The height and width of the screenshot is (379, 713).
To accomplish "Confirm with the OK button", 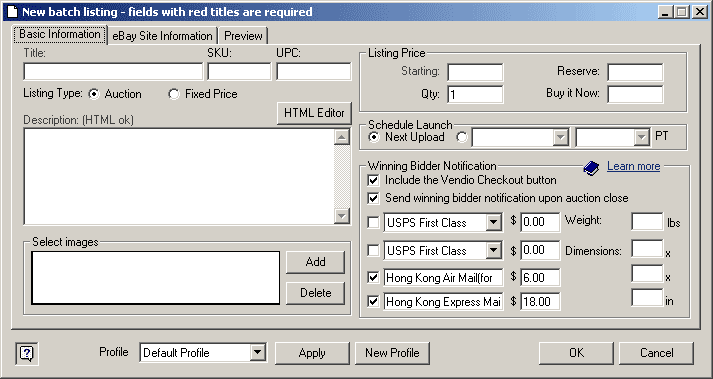I will [x=576, y=353].
